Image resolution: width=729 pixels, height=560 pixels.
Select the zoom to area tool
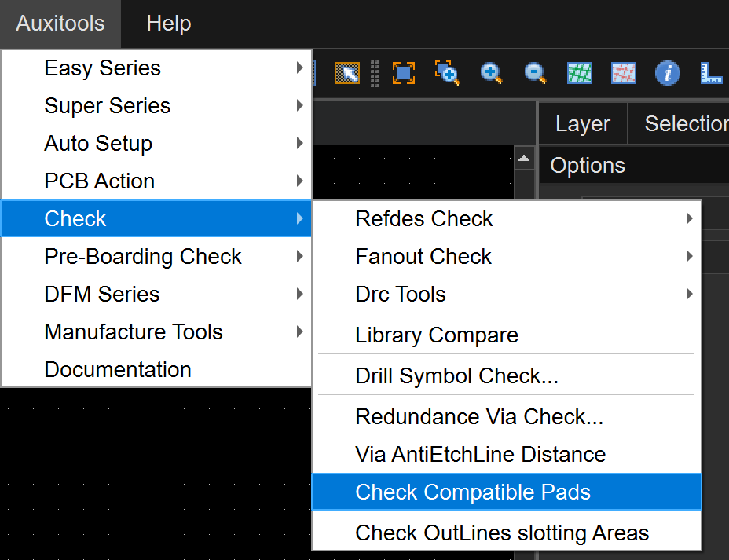[447, 74]
